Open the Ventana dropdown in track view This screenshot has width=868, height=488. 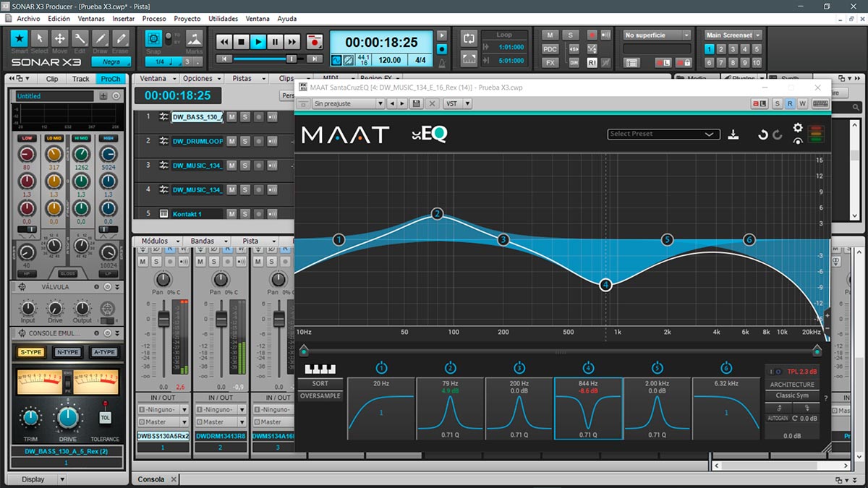(157, 78)
